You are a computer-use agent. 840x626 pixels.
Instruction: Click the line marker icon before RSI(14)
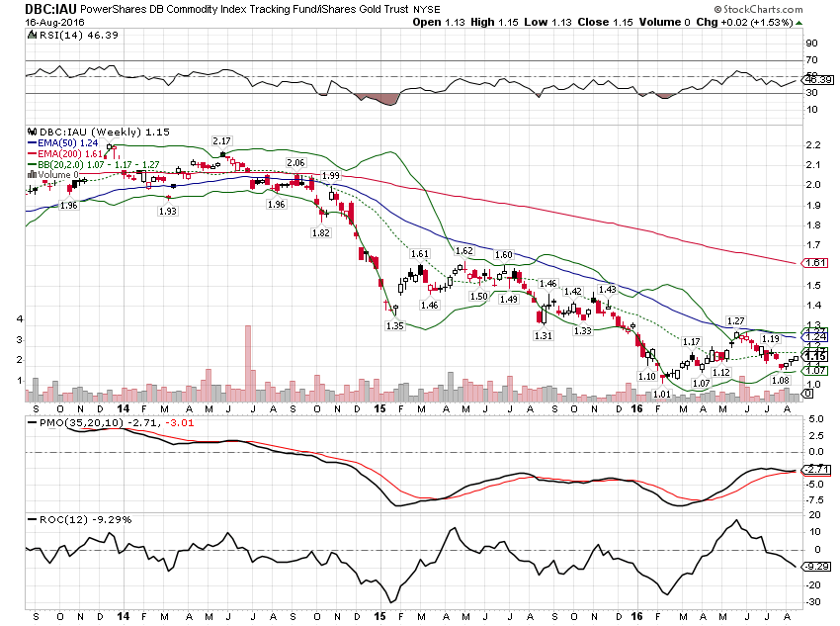pos(33,36)
